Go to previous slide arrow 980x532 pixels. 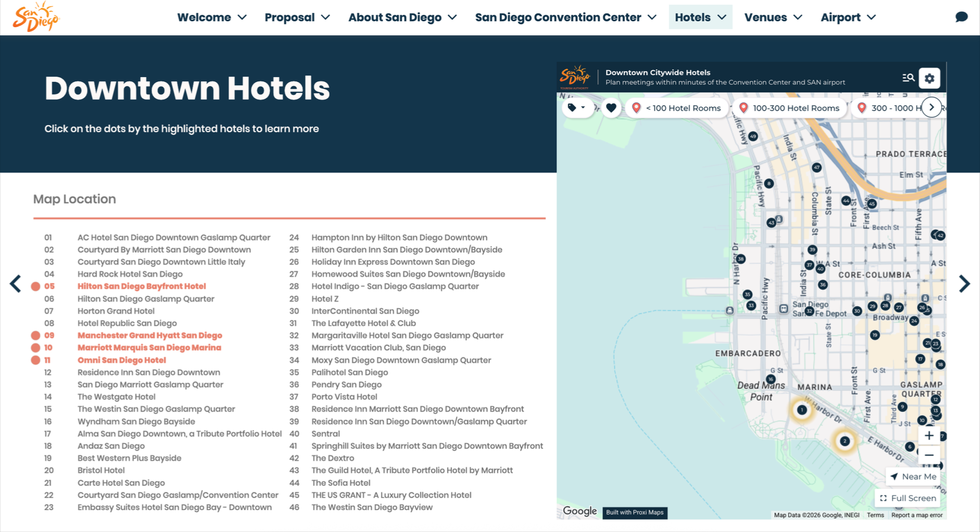click(15, 284)
